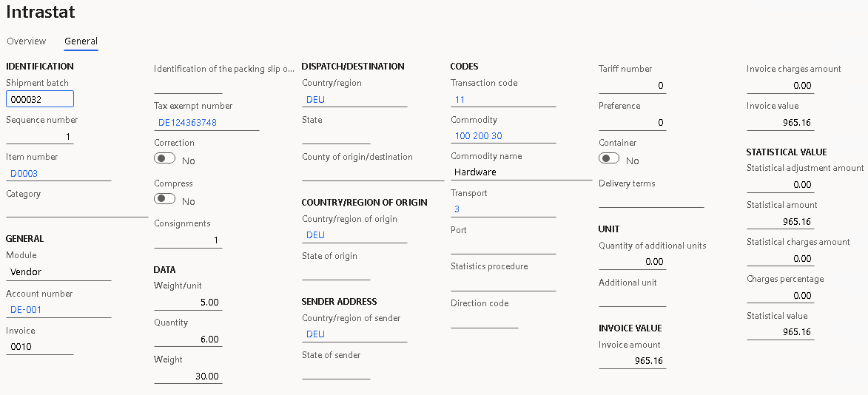This screenshot has width=868, height=395.
Task: Open account number DE-001 link
Action: (x=26, y=310)
